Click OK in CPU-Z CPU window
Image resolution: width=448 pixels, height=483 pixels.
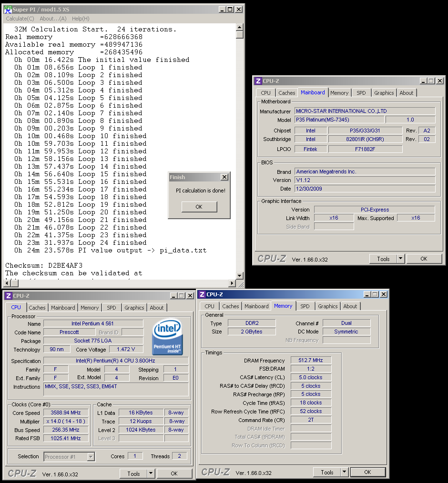point(174,473)
